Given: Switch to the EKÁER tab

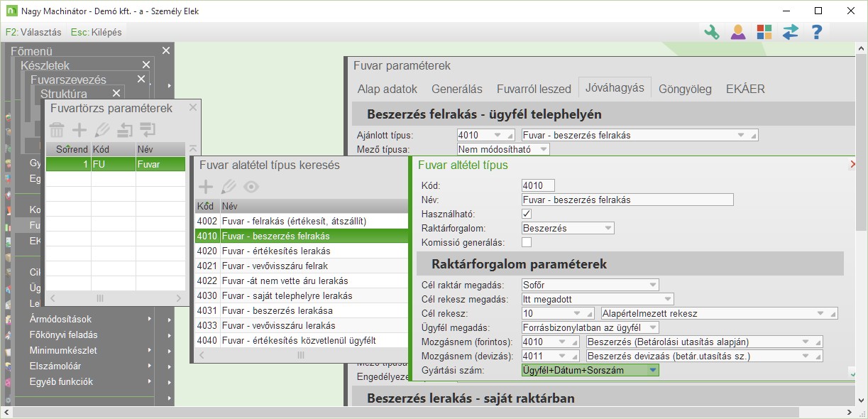Looking at the screenshot, I should pyautogui.click(x=745, y=89).
